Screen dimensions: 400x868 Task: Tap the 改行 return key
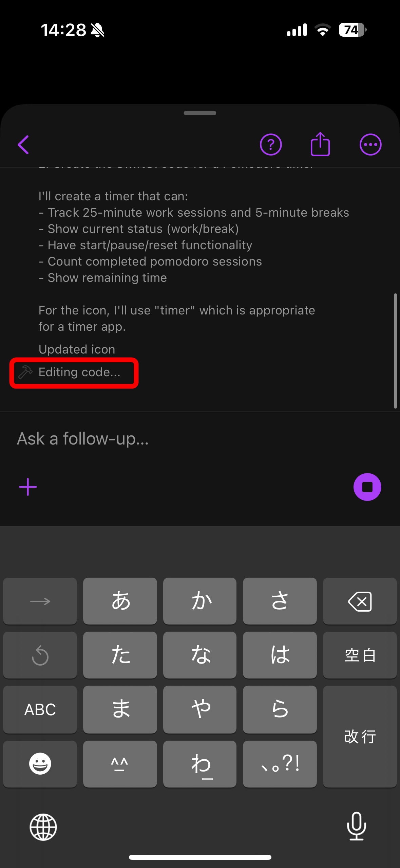360,737
